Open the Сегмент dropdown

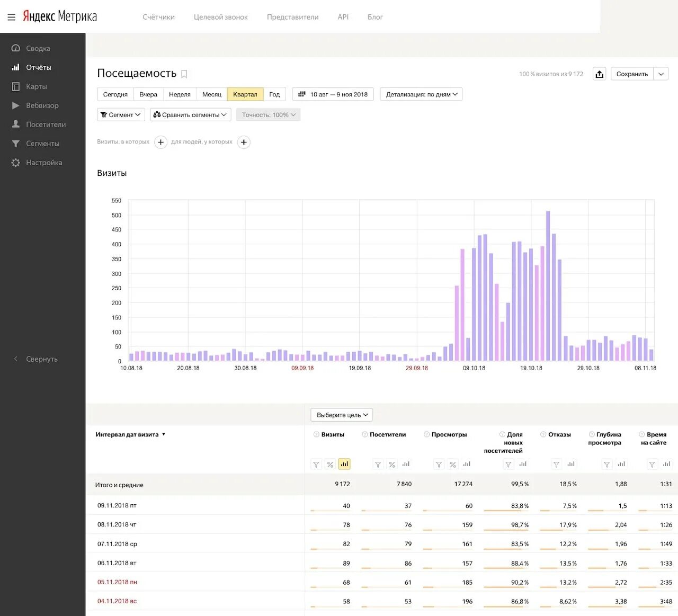(121, 114)
